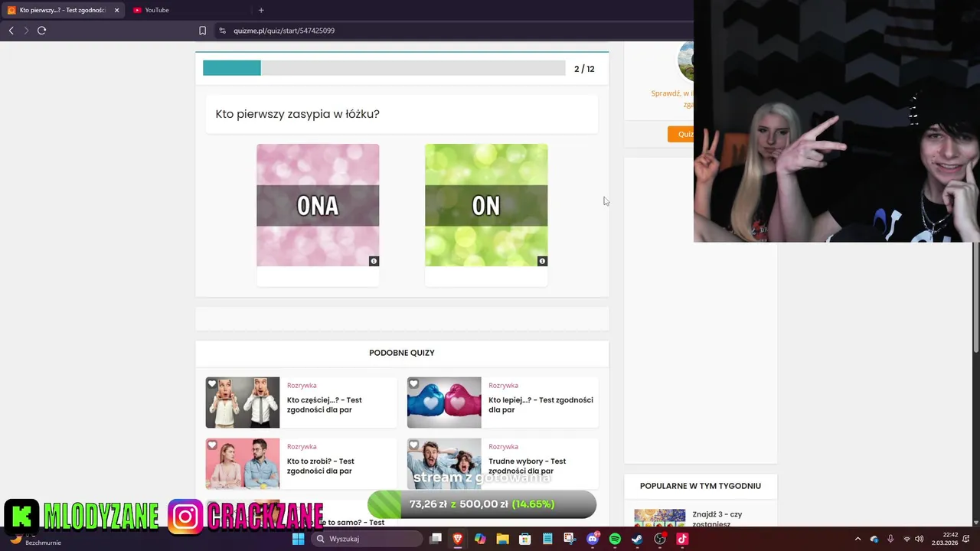Click thumbnail of 'Trudne wybory' quiz
The width and height of the screenshot is (980, 551).
tap(444, 464)
